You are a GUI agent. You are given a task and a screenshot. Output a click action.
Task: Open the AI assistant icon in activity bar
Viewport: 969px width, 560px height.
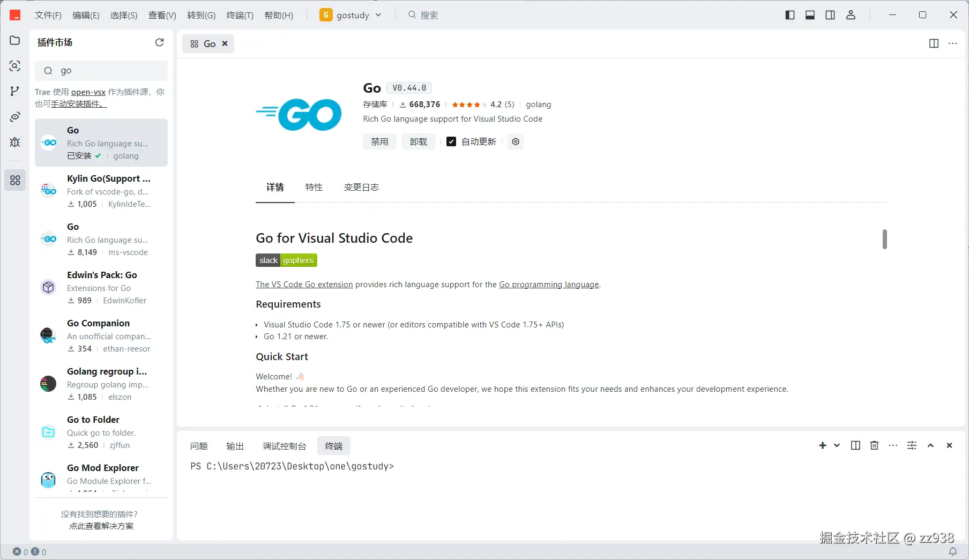15,117
